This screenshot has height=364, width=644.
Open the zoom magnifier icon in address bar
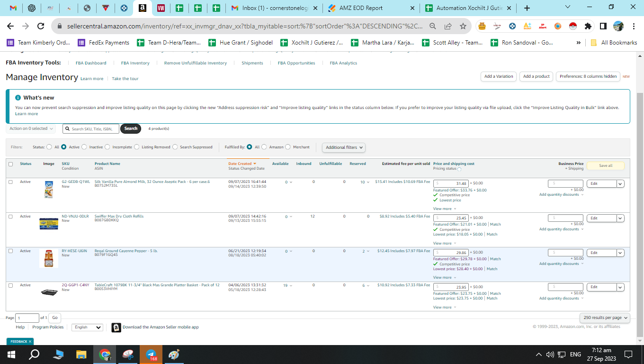(433, 26)
